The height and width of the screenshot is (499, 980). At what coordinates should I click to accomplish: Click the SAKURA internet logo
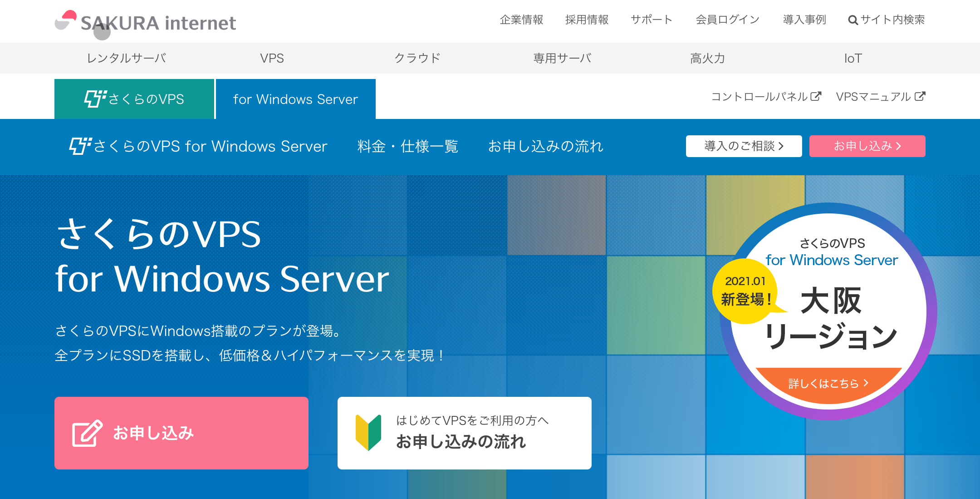(x=145, y=21)
